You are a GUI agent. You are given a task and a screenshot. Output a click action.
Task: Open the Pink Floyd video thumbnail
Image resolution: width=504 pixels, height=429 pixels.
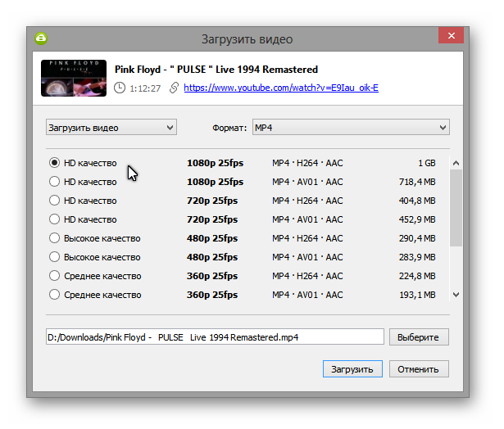coord(74,78)
